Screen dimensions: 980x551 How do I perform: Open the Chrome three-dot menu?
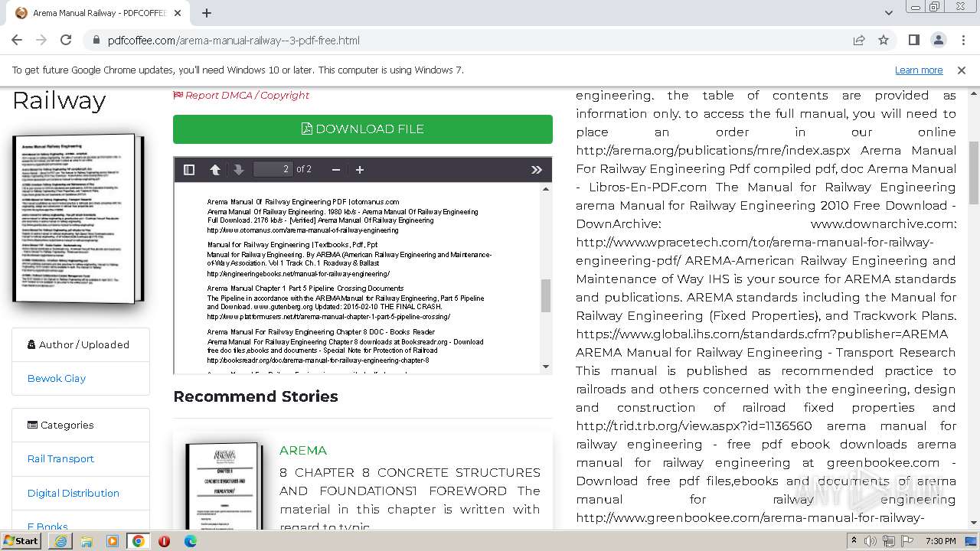click(962, 41)
